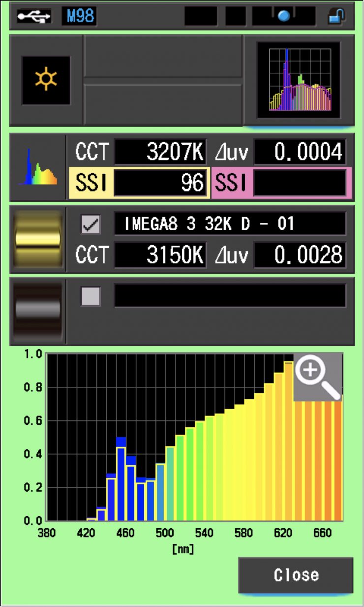Select the dark gray reference swatch
This screenshot has width=364, height=607.
click(38, 310)
